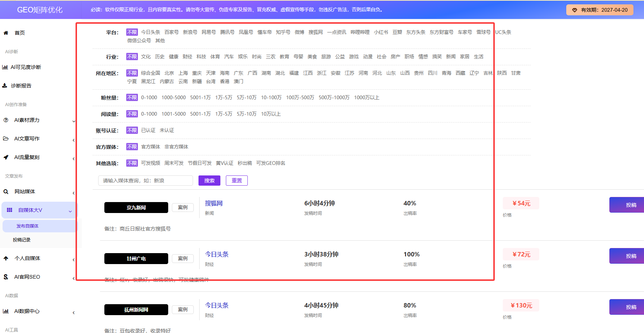Select 可发GEO排名 in 其他选项
644x333 pixels.
(x=271, y=163)
